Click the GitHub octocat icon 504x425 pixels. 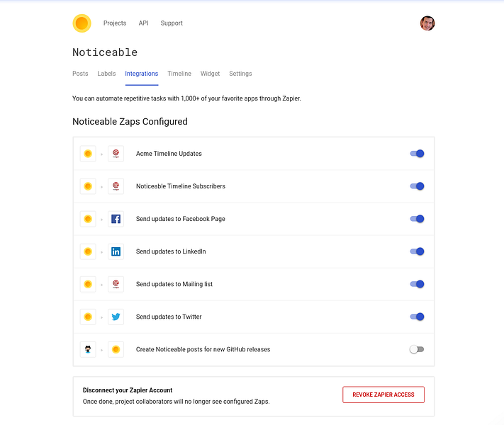click(x=88, y=349)
